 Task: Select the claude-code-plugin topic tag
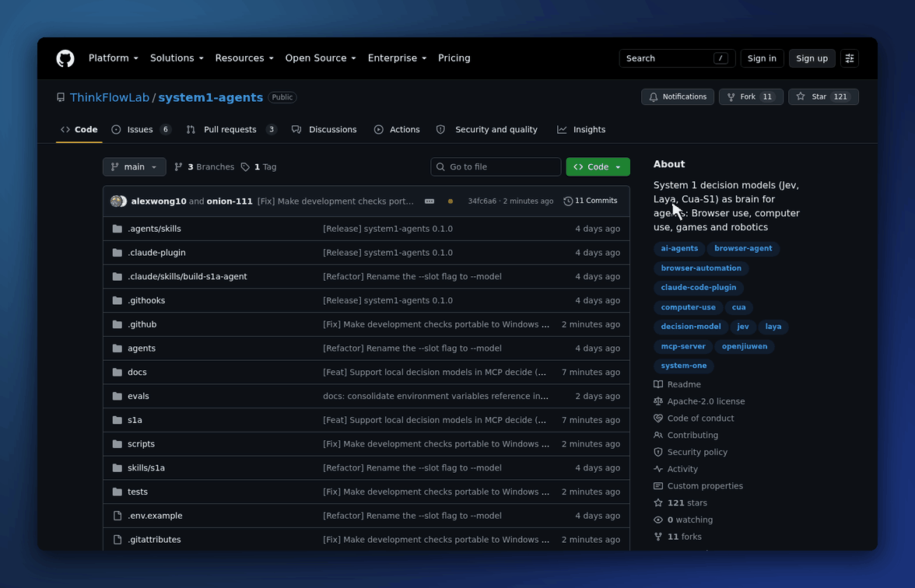point(699,288)
